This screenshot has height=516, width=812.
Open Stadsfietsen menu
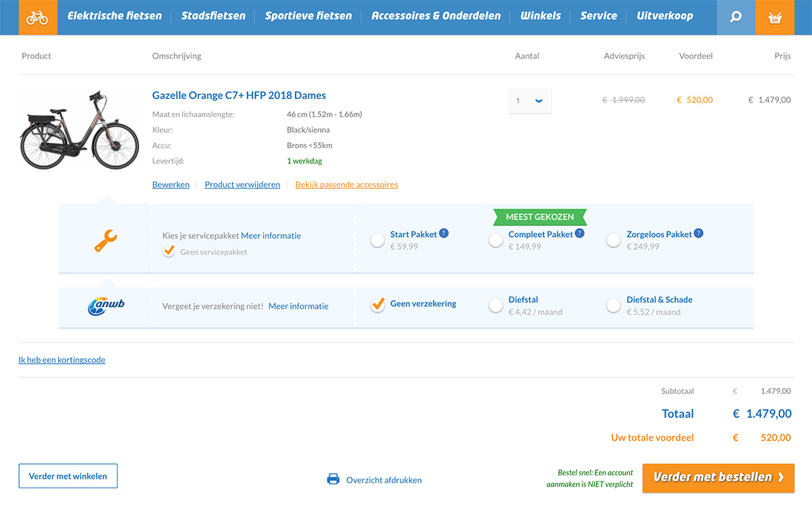[x=213, y=16]
